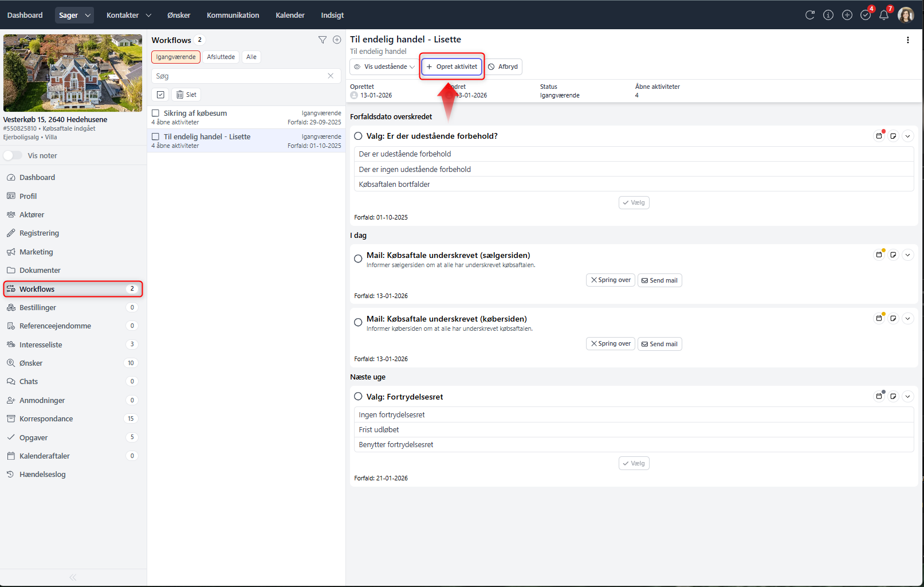The width and height of the screenshot is (924, 587).
Task: Add new workflow with plus icon
Action: 337,40
